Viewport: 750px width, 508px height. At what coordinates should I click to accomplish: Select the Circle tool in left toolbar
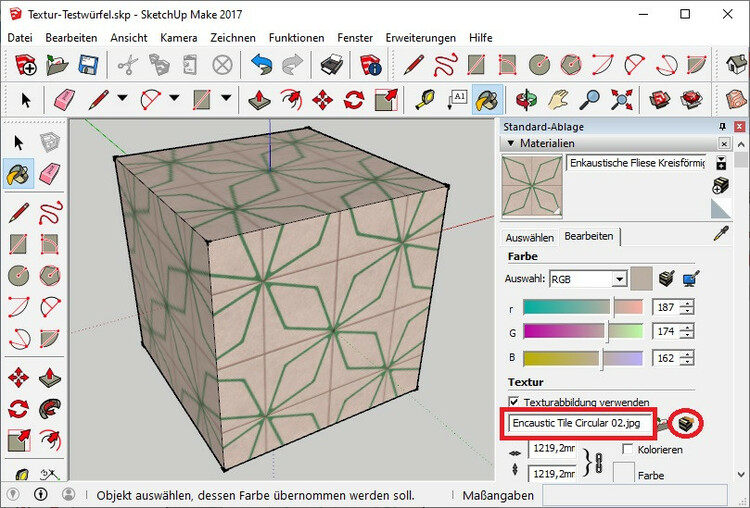tap(19, 275)
